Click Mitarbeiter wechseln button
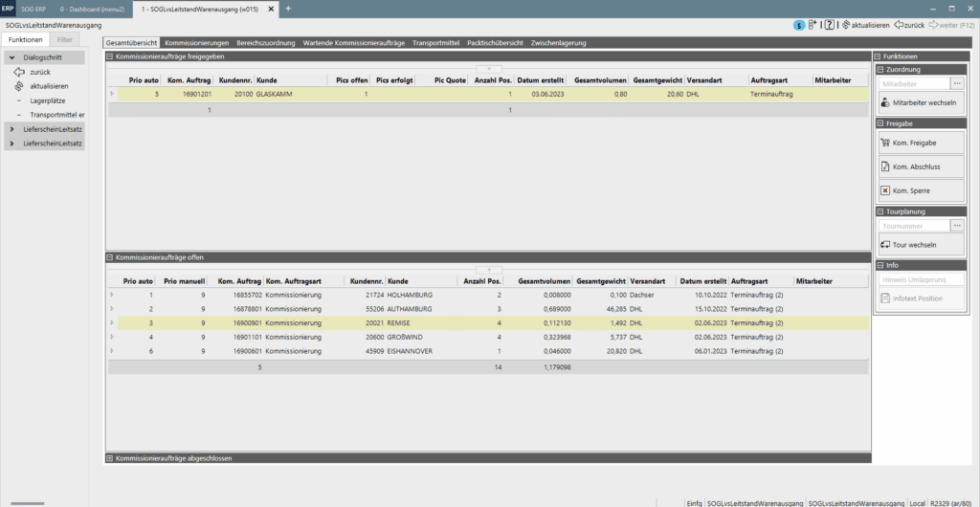 922,102
